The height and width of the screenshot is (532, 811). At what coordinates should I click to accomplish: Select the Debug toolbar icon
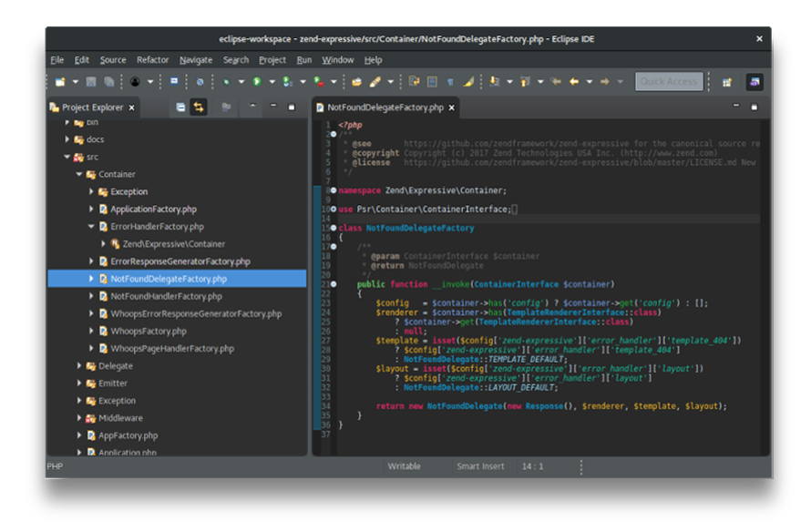225,81
